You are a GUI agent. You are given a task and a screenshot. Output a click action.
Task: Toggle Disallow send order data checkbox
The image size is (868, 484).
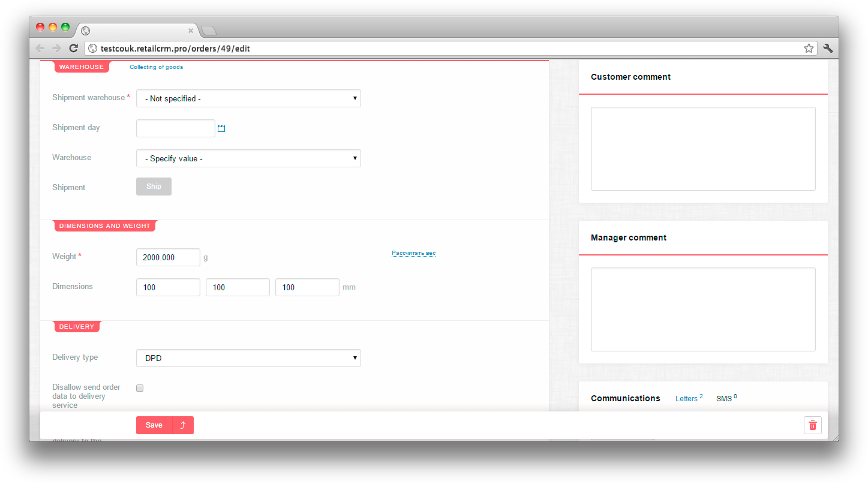tap(140, 388)
